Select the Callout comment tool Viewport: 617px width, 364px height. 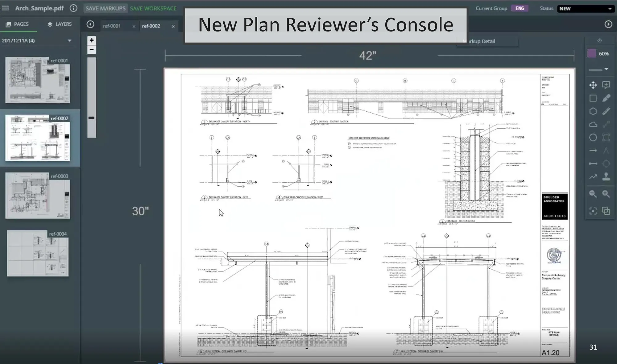click(606, 85)
